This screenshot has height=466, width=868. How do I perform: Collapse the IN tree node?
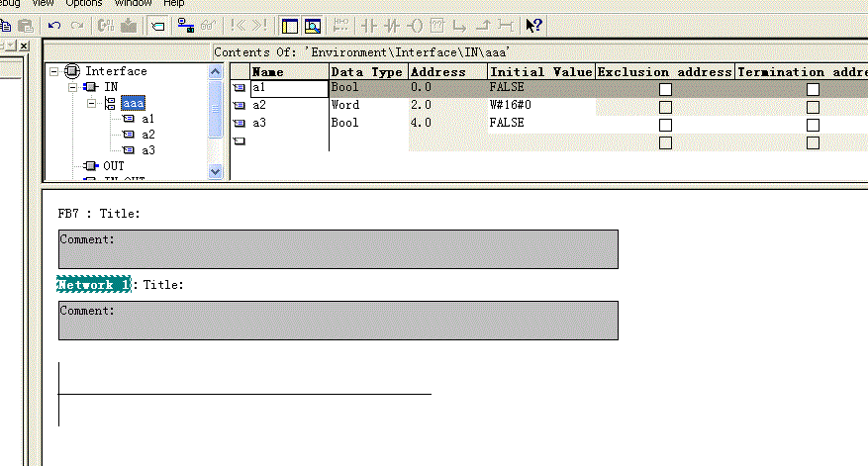click(x=73, y=87)
